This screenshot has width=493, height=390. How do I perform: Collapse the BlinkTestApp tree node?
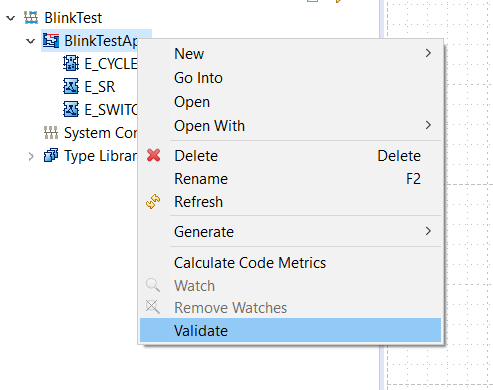[31, 41]
